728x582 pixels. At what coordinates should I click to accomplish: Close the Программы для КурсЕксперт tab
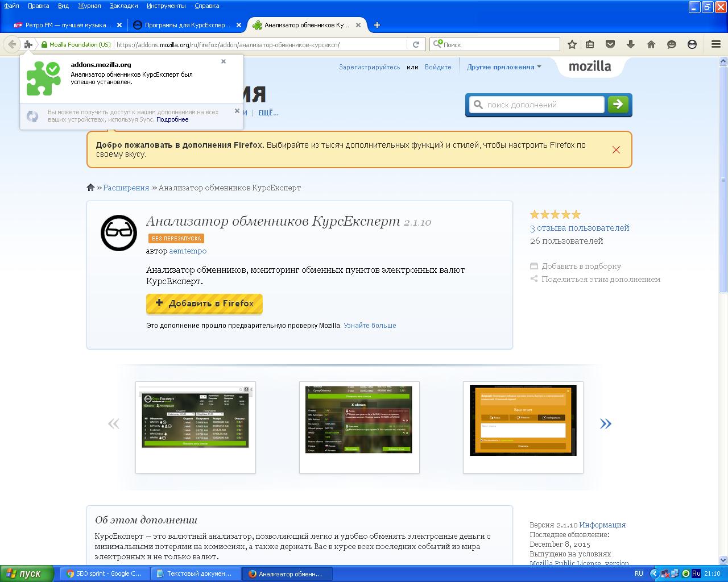coord(239,25)
